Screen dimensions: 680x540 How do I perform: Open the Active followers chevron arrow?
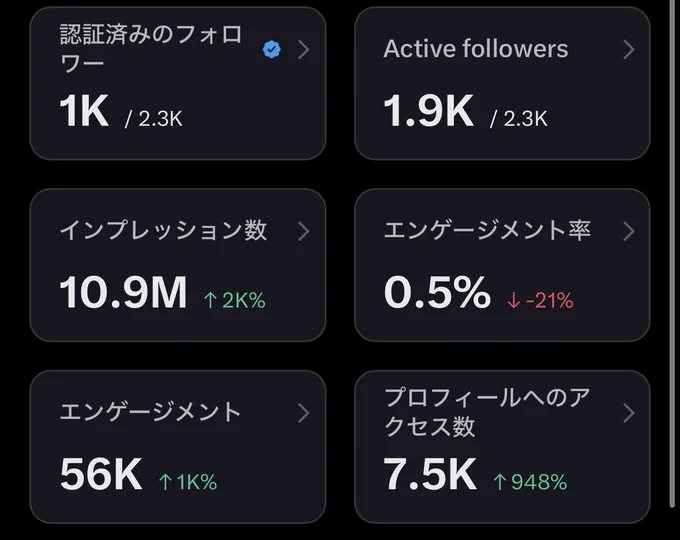click(628, 49)
